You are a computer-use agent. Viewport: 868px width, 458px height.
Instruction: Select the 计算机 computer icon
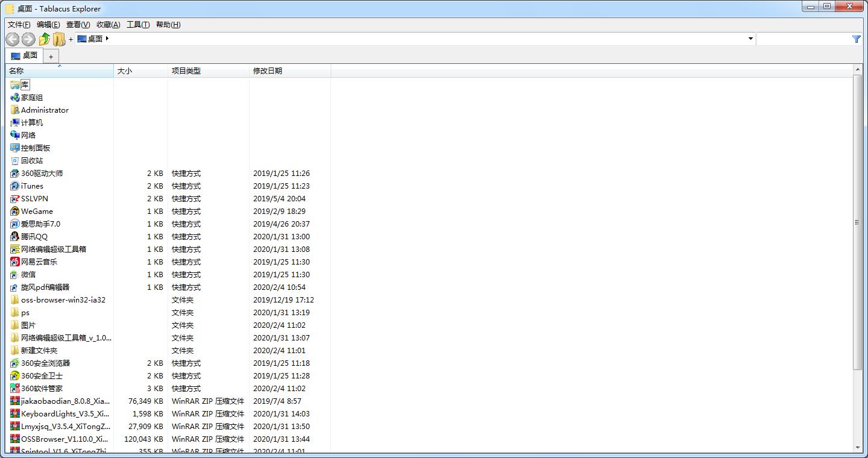[x=15, y=123]
